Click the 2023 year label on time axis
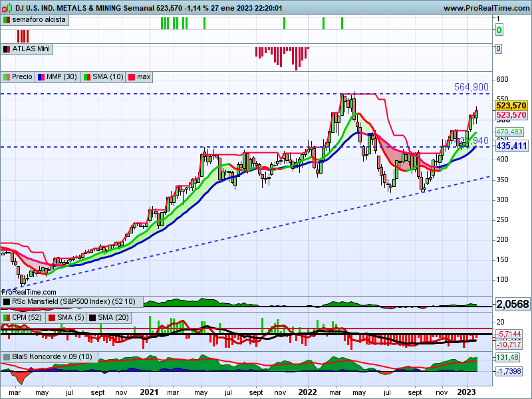The width and height of the screenshot is (532, 399). click(x=466, y=392)
